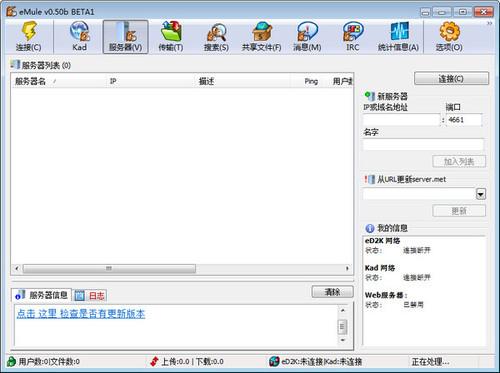Click the upload/download speed icon in status bar
This screenshot has height=373, width=500.
tap(154, 361)
